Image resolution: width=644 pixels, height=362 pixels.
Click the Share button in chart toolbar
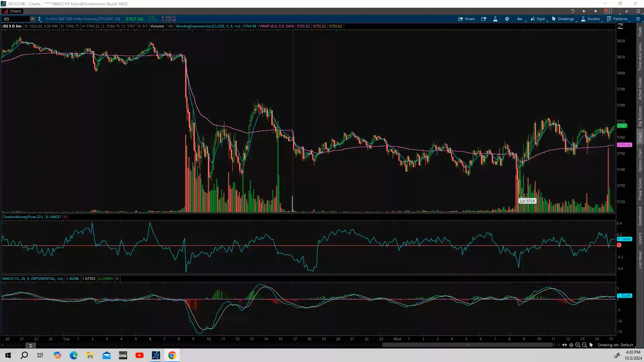point(466,19)
